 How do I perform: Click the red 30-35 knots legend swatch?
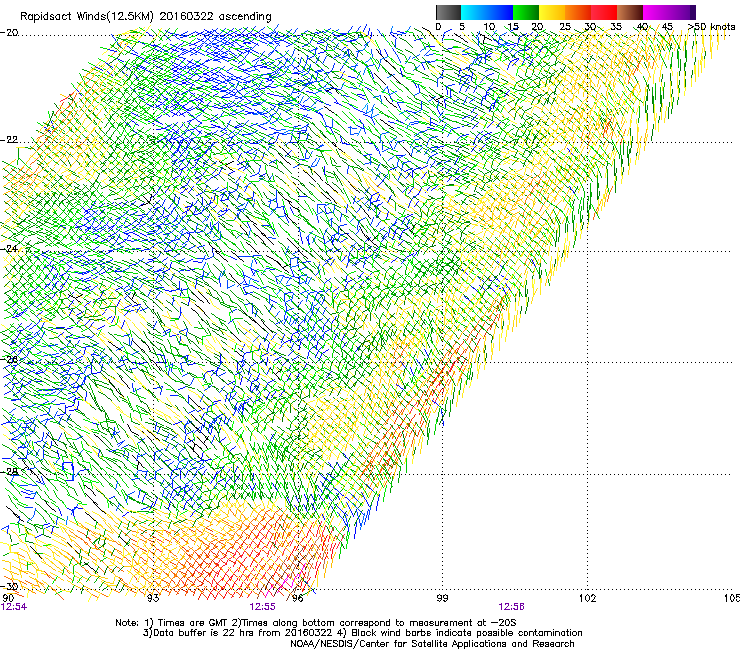pyautogui.click(x=604, y=12)
